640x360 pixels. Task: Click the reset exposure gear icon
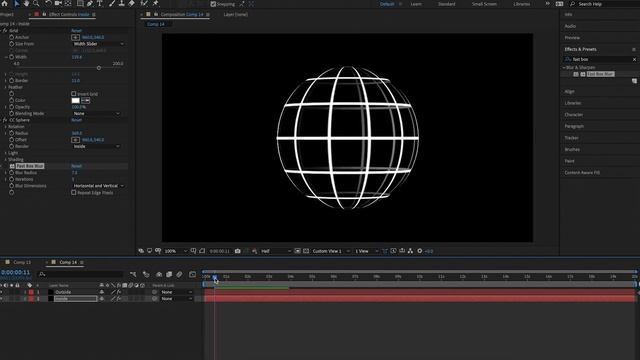(420, 251)
